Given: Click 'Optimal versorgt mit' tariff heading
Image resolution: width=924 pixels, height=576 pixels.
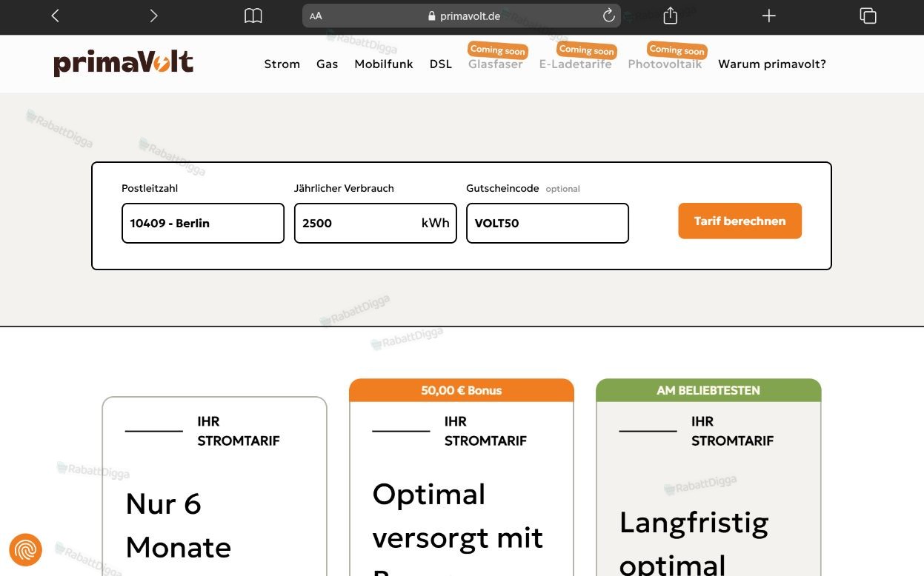Looking at the screenshot, I should pos(458,516).
